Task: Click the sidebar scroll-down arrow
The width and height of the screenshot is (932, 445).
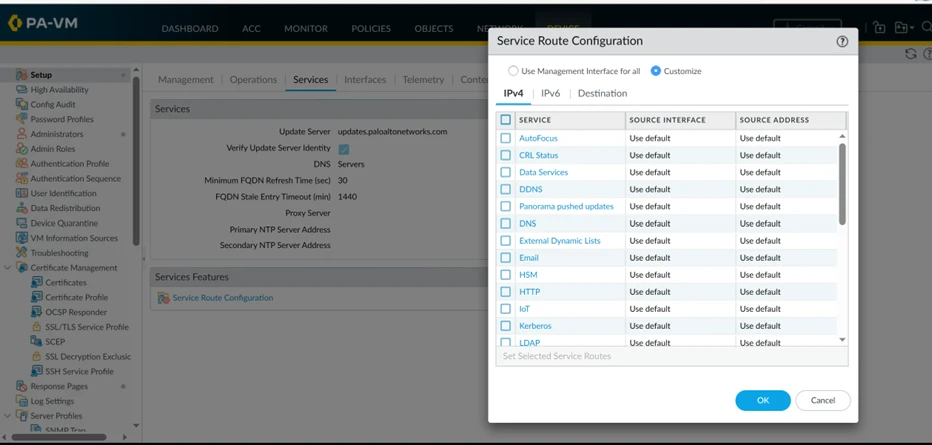Action: pos(136,425)
